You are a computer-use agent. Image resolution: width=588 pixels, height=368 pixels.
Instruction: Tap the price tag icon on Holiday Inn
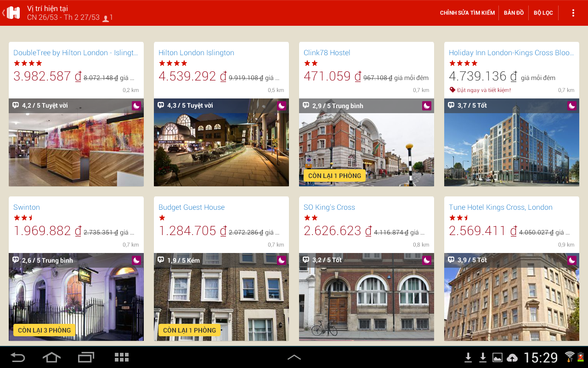click(x=452, y=90)
